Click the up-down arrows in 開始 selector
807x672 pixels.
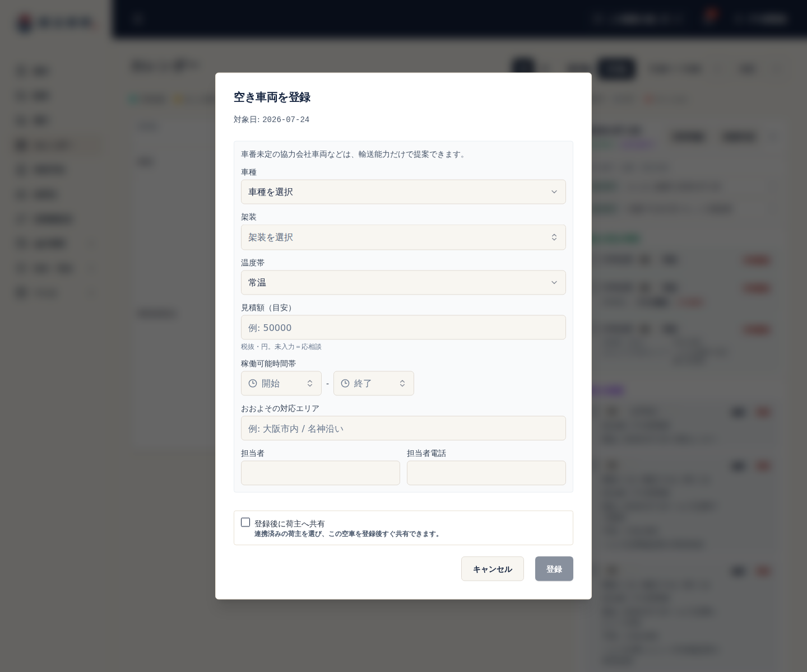(x=310, y=383)
